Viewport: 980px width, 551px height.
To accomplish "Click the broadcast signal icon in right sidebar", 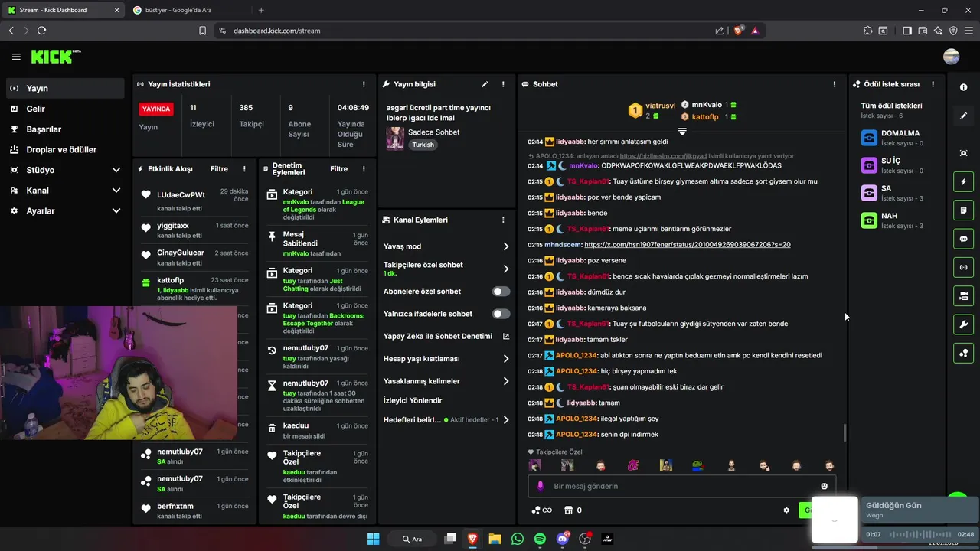I will click(963, 267).
